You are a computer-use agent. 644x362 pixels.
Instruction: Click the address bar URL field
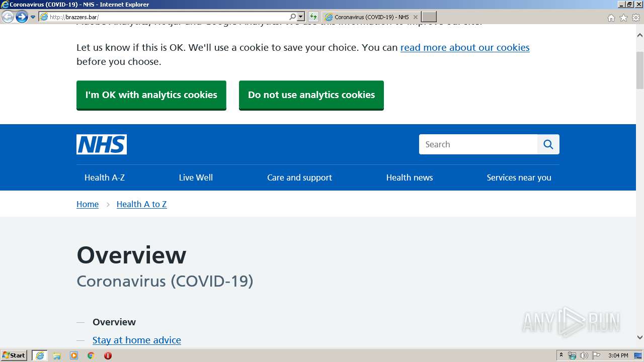(x=164, y=17)
